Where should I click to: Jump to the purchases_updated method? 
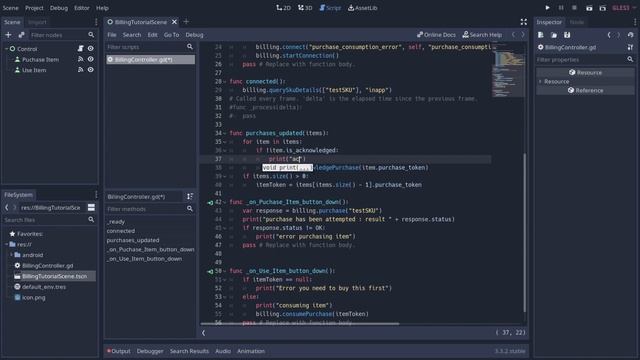133,240
